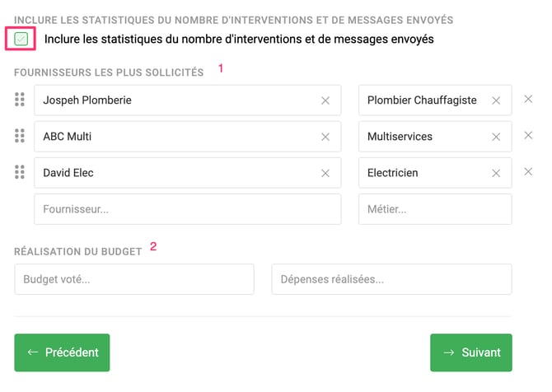Uncheck the include statistics checkbox
Image resolution: width=552 pixels, height=392 pixels.
pos(21,39)
